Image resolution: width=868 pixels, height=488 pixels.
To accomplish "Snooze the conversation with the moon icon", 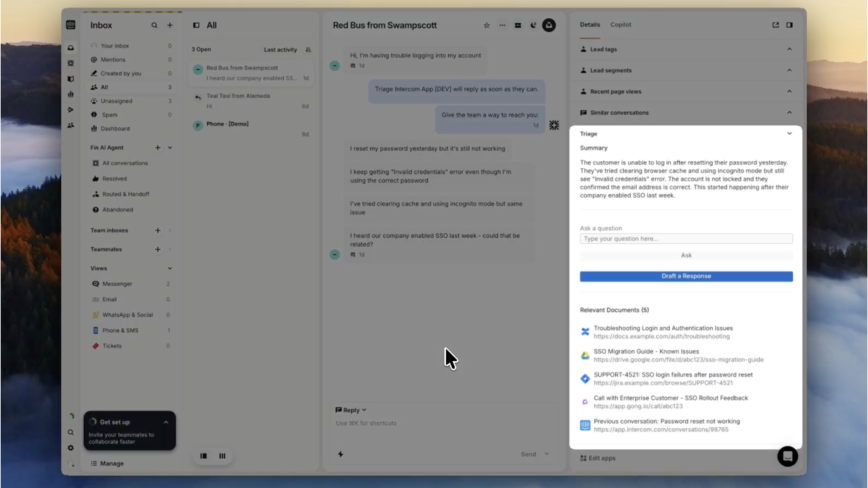I will pos(533,25).
